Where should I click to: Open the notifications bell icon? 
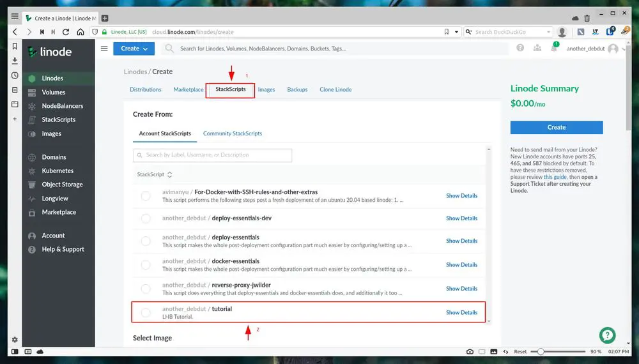click(x=554, y=49)
